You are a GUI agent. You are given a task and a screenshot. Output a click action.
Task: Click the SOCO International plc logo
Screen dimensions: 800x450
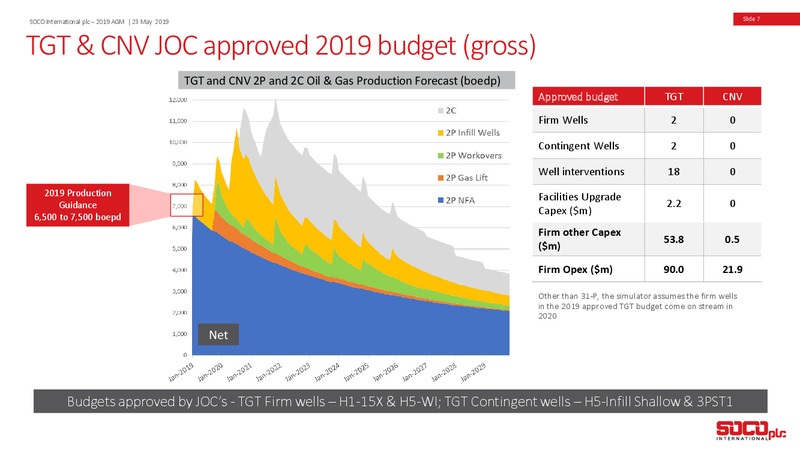751,430
